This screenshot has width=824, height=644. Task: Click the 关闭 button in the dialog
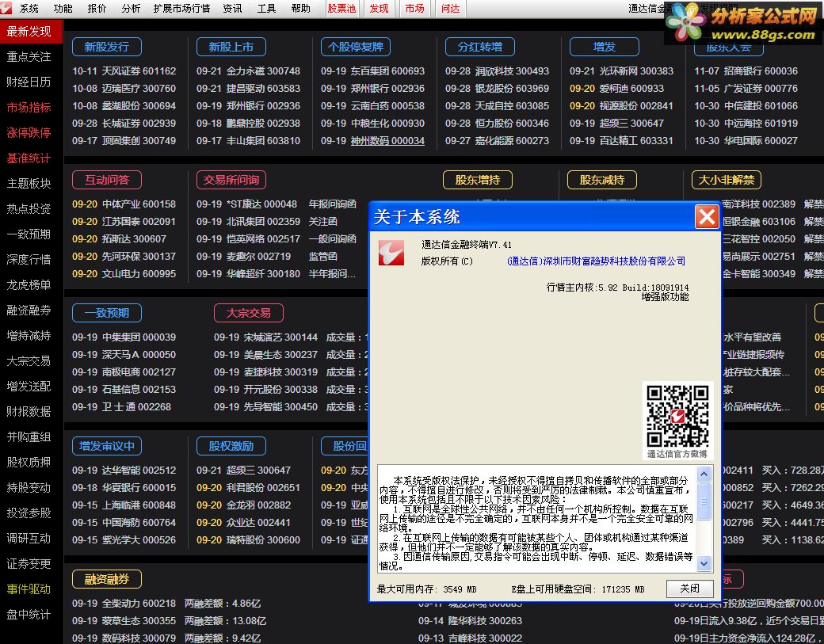tap(689, 589)
